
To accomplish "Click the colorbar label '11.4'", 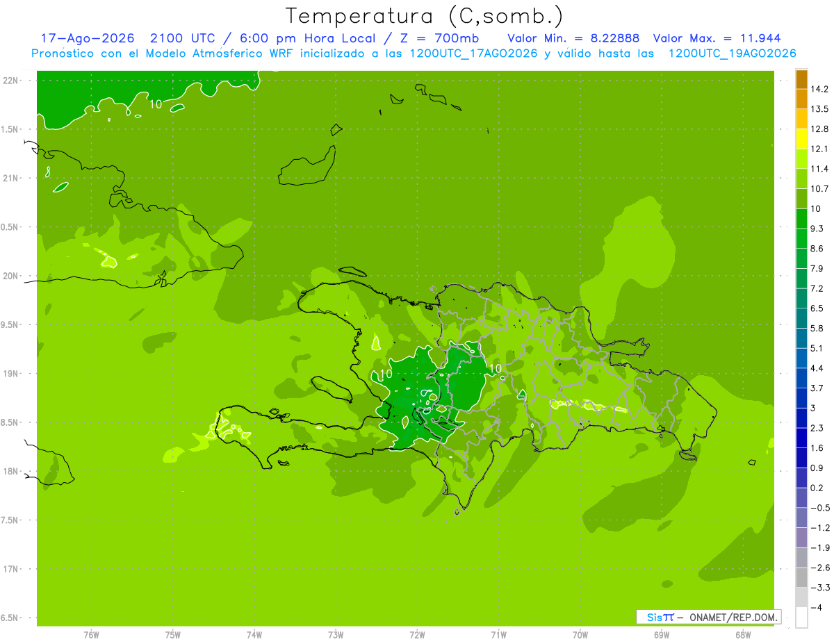I will (819, 169).
